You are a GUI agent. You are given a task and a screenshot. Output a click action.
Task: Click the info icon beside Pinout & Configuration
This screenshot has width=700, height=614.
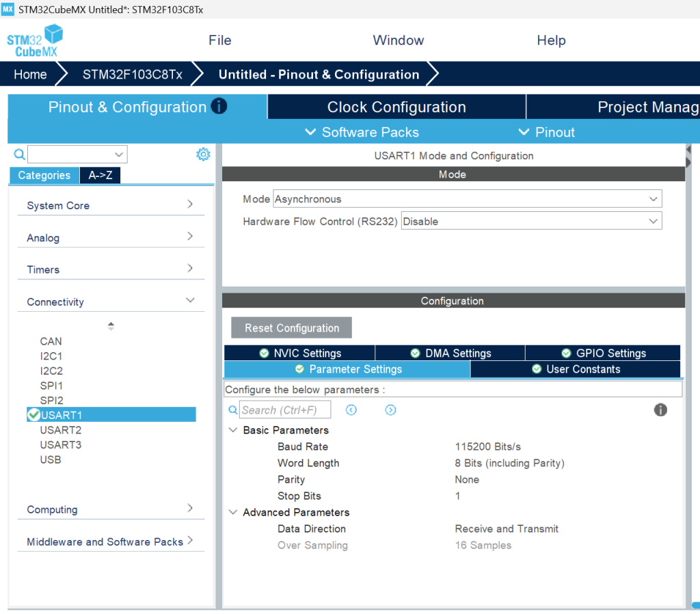(219, 106)
